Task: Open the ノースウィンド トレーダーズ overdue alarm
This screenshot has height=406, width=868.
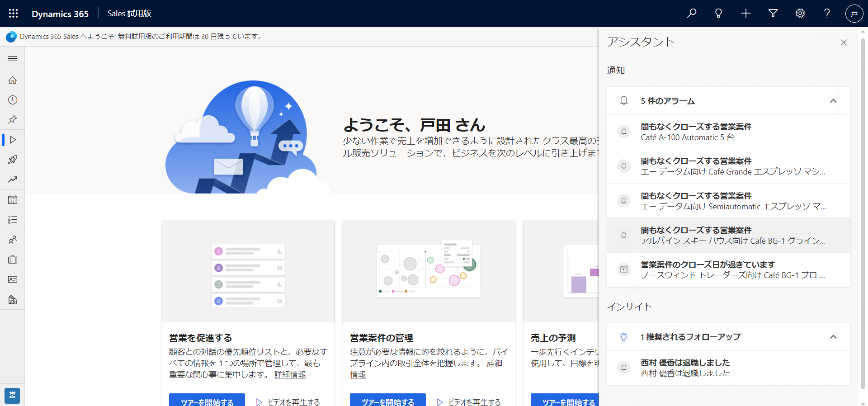Action: [729, 269]
